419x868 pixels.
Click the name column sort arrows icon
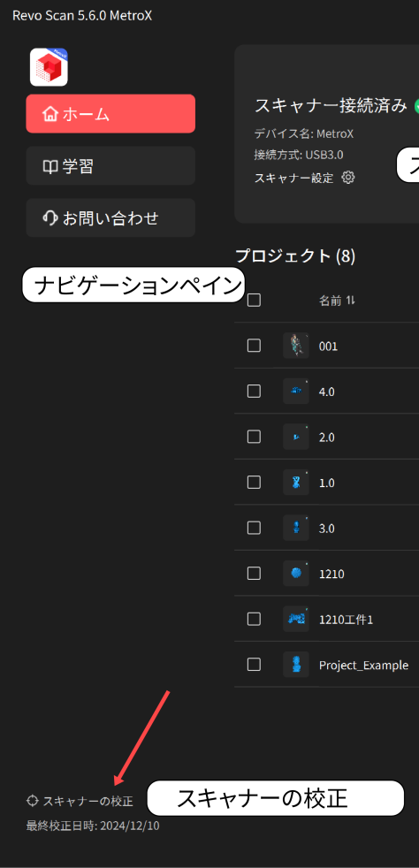point(350,301)
